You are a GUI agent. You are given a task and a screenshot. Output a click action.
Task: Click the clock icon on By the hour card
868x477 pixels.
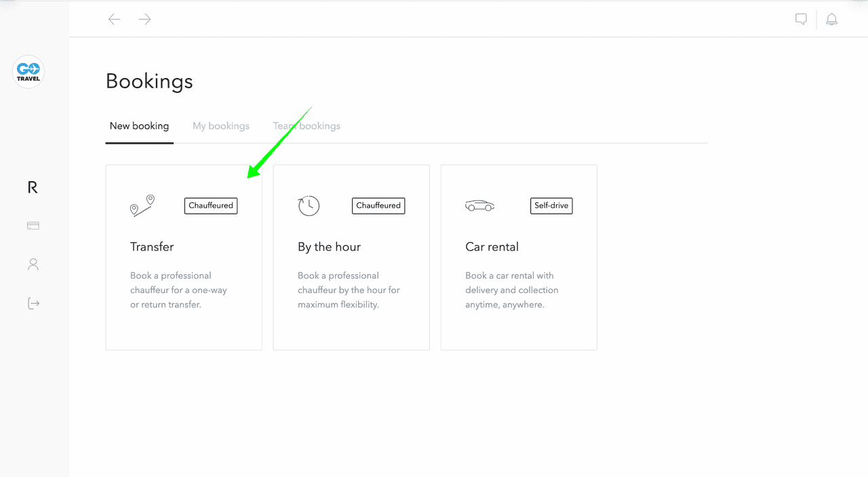tap(309, 206)
